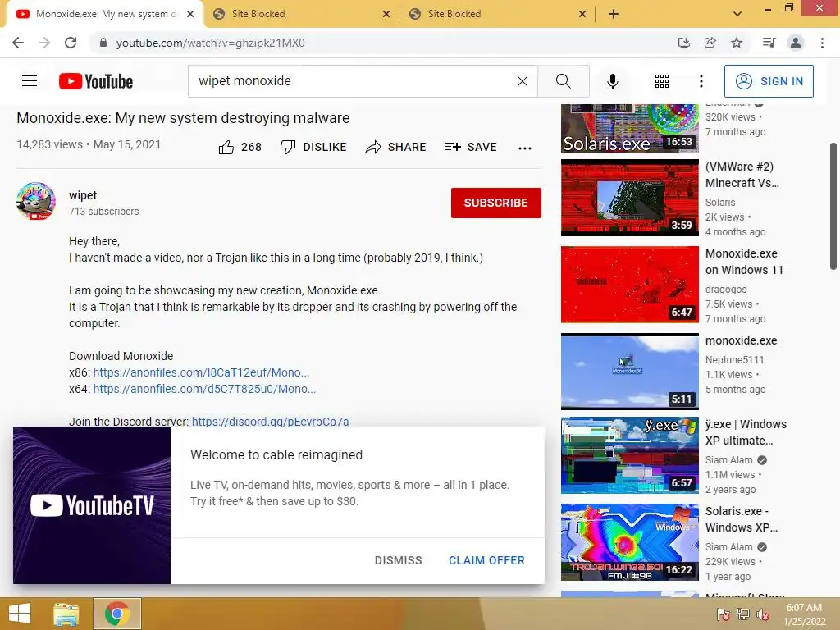
Task: Click the network tray icon
Action: (743, 614)
